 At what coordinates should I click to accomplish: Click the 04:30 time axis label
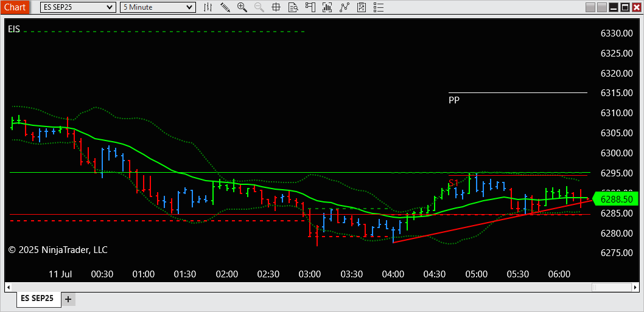(435, 274)
